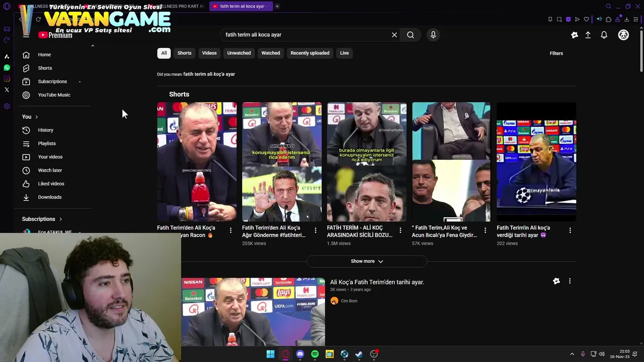Open Subscriptions in left sidebar
Viewport: 644px width, 362px height.
(x=52, y=81)
